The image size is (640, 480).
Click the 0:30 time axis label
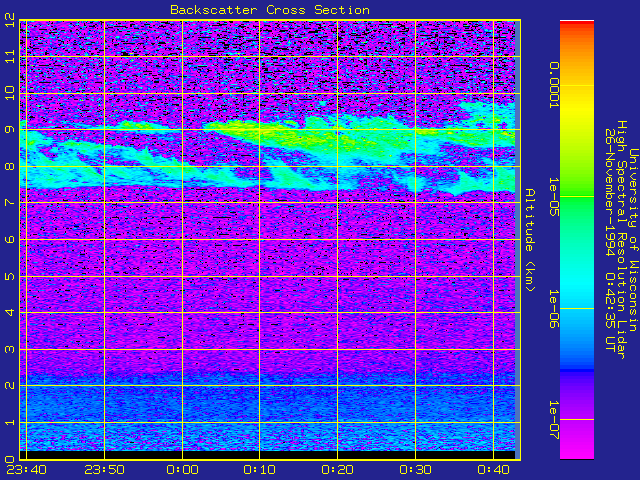click(416, 470)
